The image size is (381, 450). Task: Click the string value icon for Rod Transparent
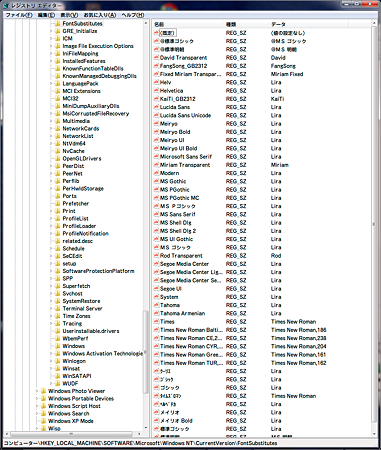coord(156,256)
